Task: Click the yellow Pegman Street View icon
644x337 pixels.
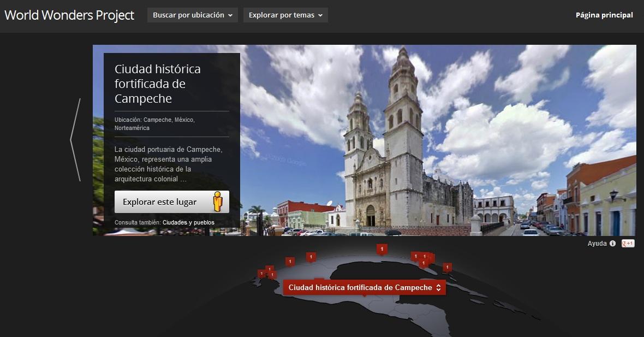Action: 218,202
